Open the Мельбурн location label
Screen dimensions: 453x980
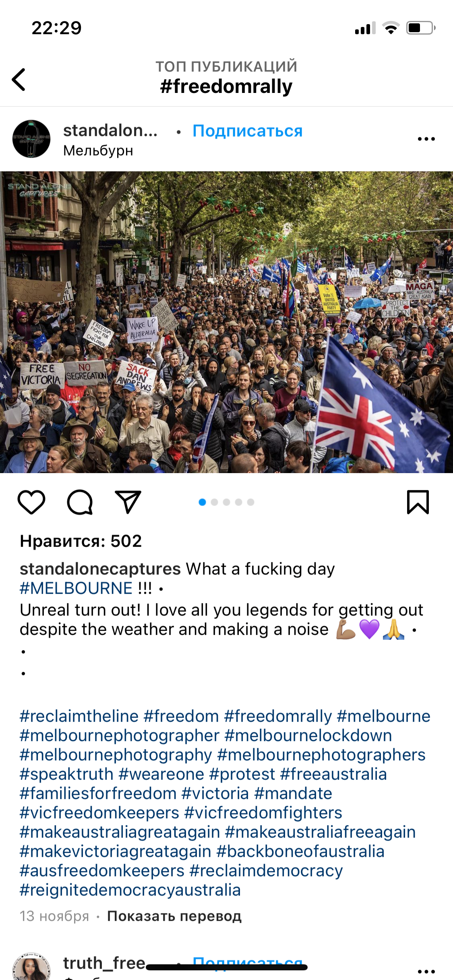pos(98,150)
